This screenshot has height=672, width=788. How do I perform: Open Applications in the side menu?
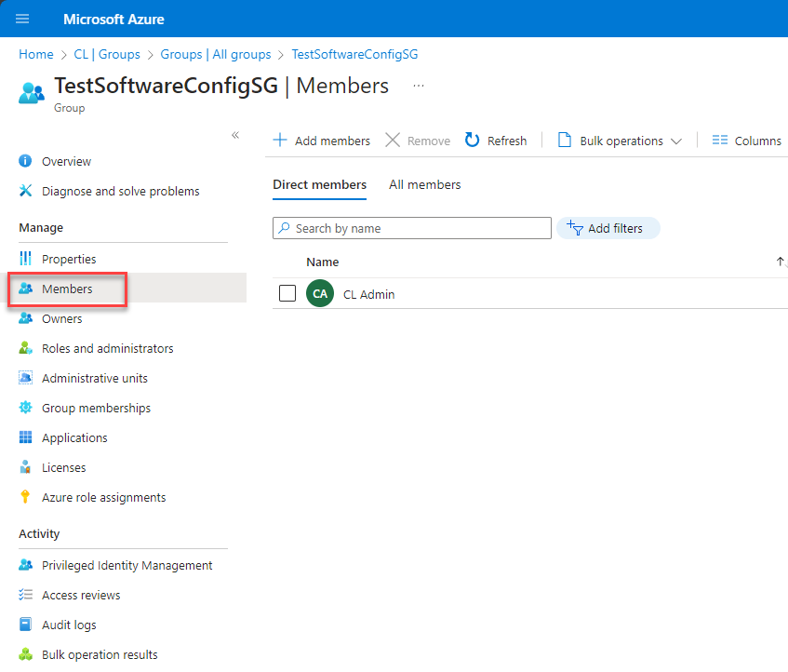pyautogui.click(x=74, y=437)
